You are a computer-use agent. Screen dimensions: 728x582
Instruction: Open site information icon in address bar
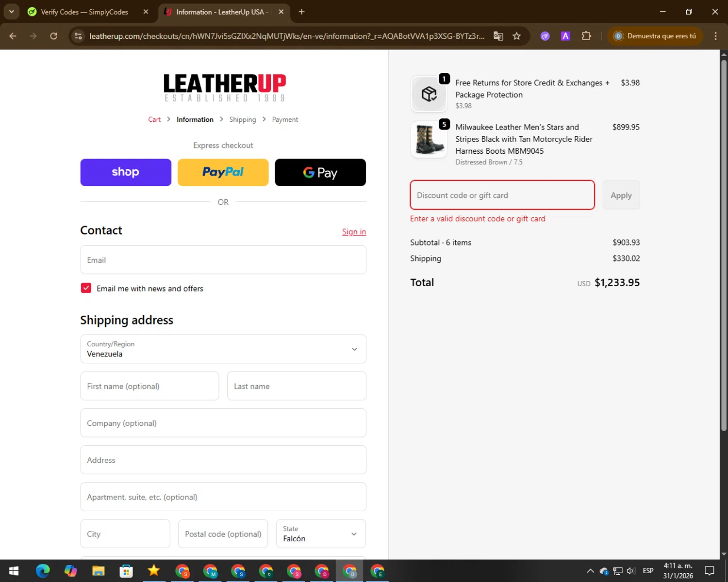click(78, 36)
